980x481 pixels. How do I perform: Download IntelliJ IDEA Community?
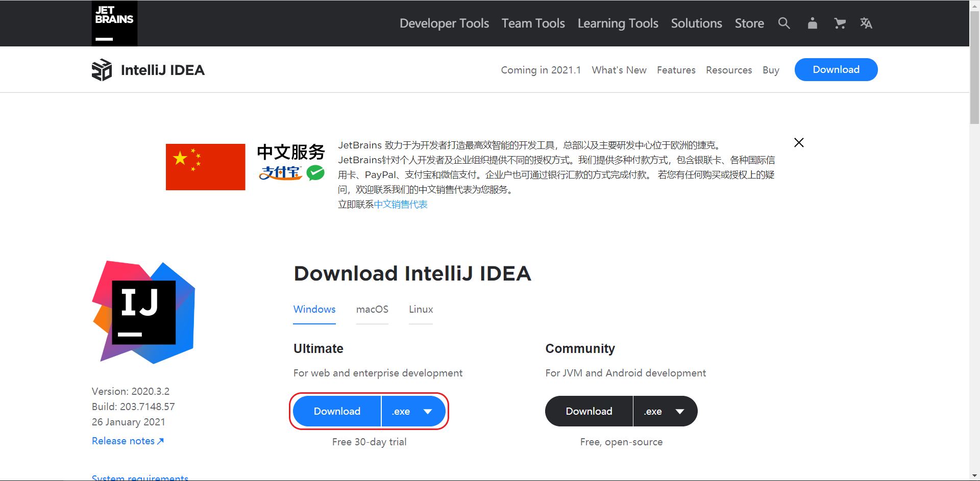click(589, 411)
